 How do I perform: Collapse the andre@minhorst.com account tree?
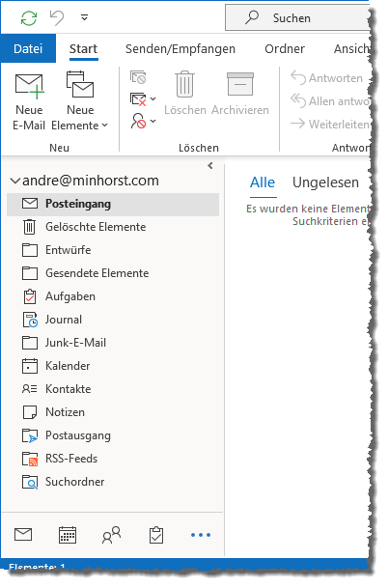(x=15, y=182)
